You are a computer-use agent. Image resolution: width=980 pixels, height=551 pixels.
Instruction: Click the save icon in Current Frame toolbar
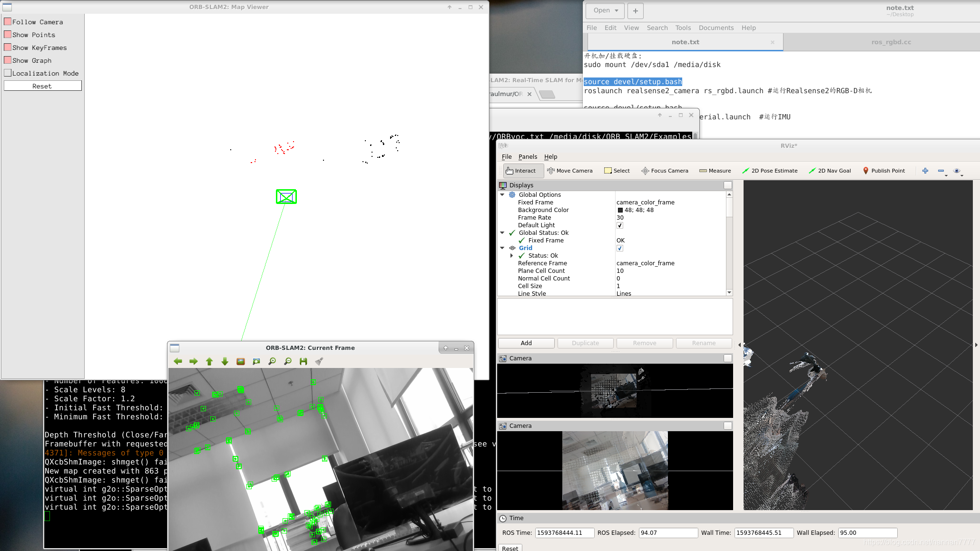304,361
